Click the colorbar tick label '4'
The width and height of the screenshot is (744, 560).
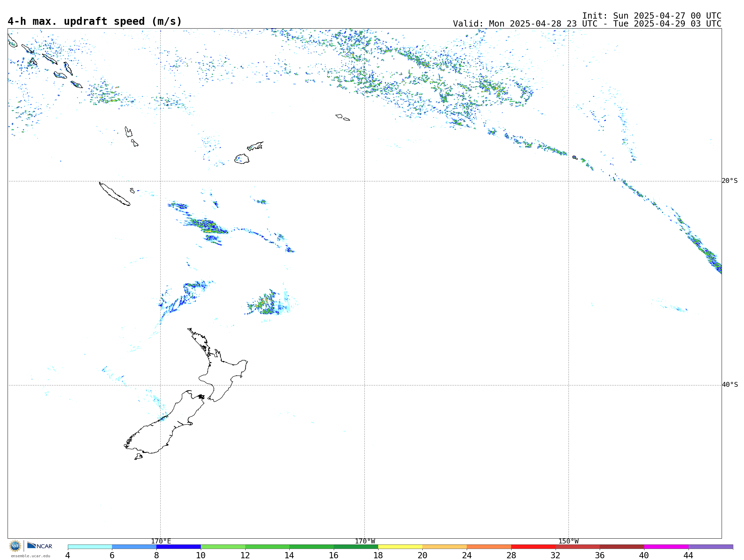(68, 555)
